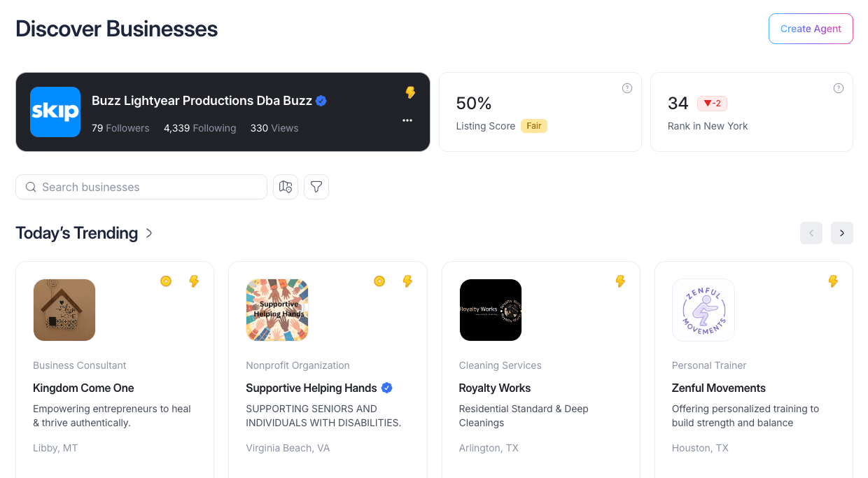Click the Skip logo on the Buzz profile card
Viewport: 868px width, 478px height.
point(55,111)
